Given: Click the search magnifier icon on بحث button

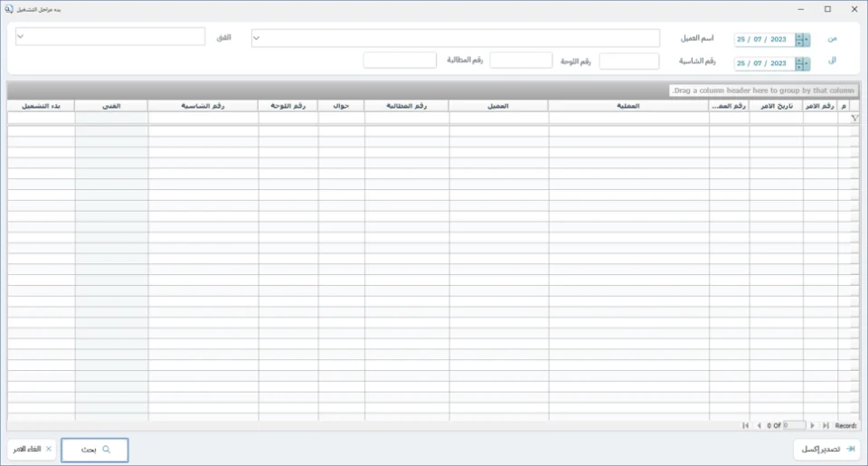Looking at the screenshot, I should tap(107, 450).
